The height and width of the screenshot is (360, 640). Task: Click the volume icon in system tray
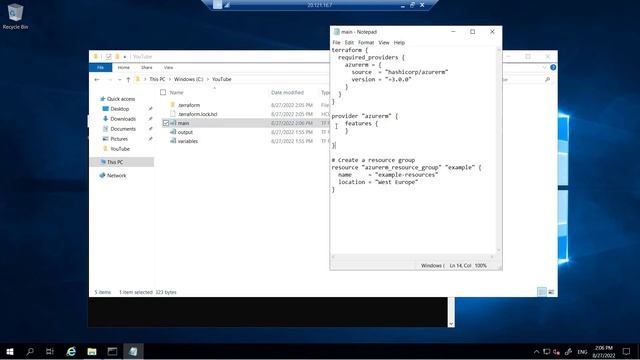557,351
